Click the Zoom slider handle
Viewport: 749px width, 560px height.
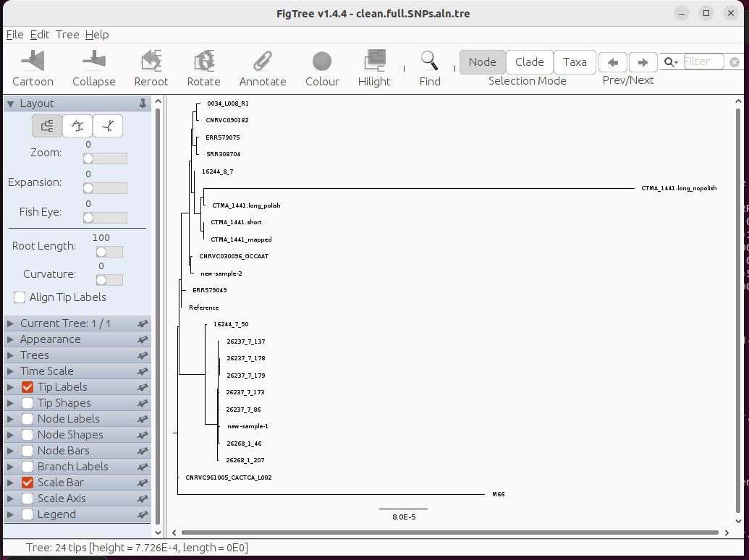tap(88, 158)
